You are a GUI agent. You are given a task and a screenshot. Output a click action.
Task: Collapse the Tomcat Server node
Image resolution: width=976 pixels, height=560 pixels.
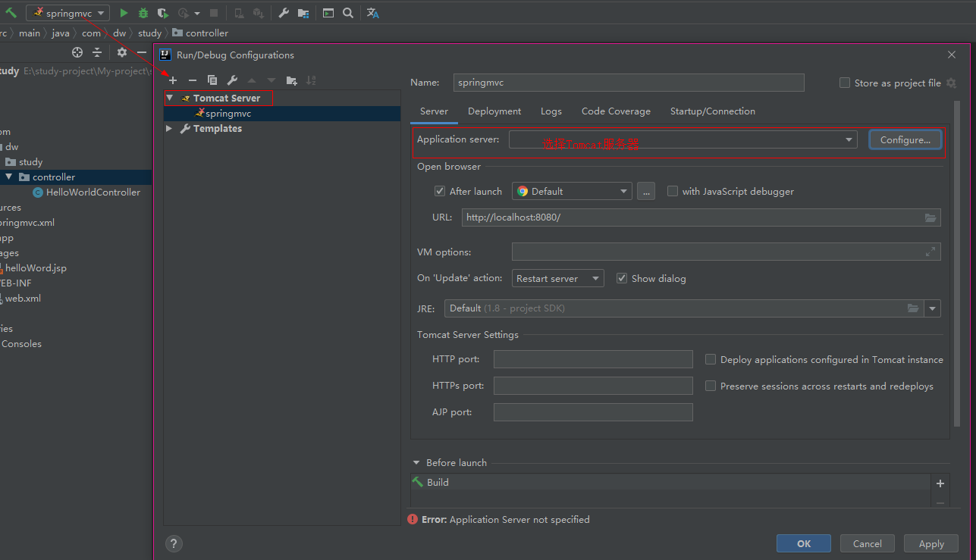(170, 99)
